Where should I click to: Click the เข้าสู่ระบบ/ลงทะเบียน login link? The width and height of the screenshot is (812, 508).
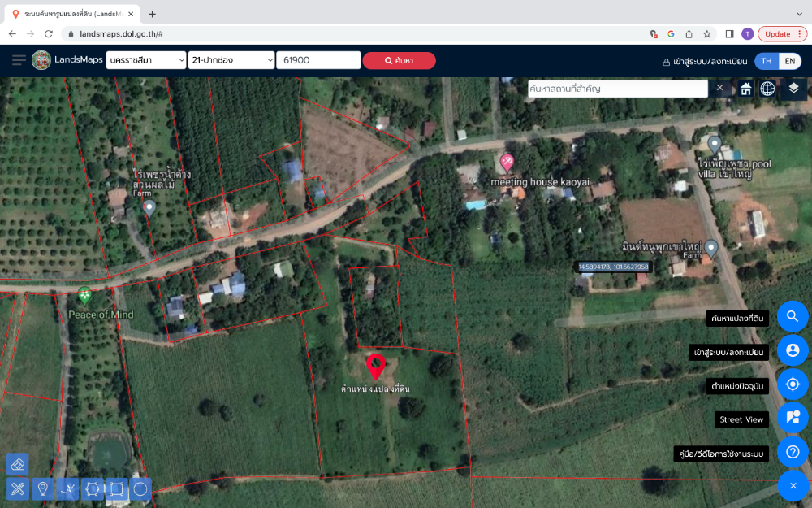click(x=704, y=61)
